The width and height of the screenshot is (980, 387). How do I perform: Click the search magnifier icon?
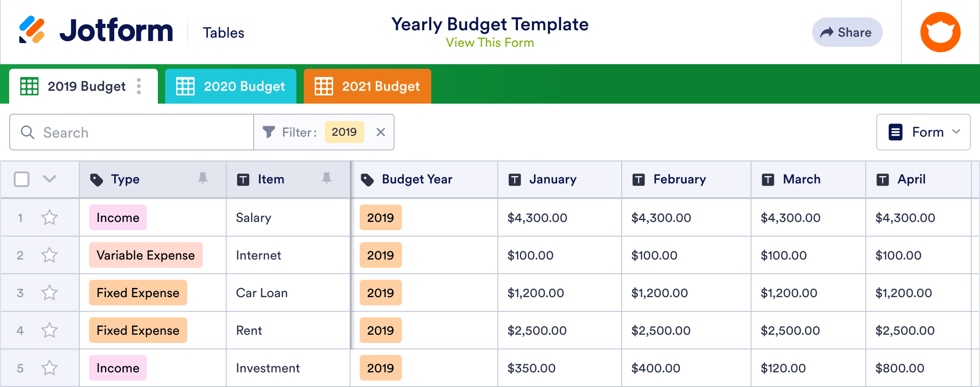(x=28, y=132)
